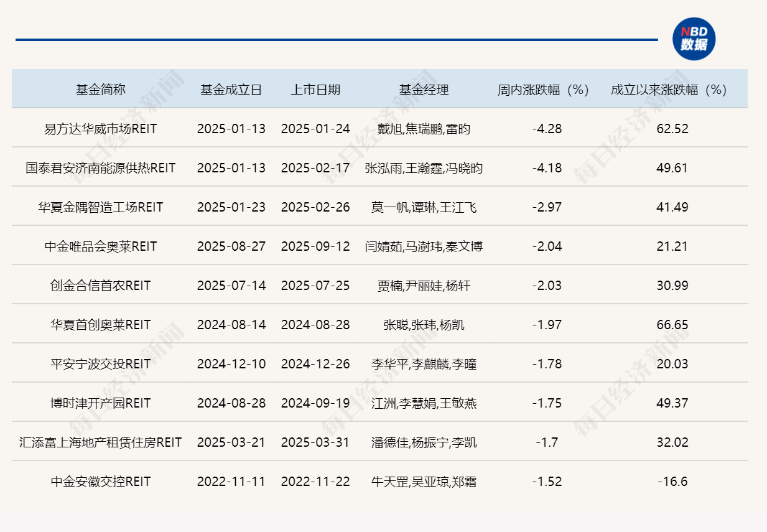Click establishment date 2025-08-27
This screenshot has height=532, width=767.
click(x=231, y=246)
